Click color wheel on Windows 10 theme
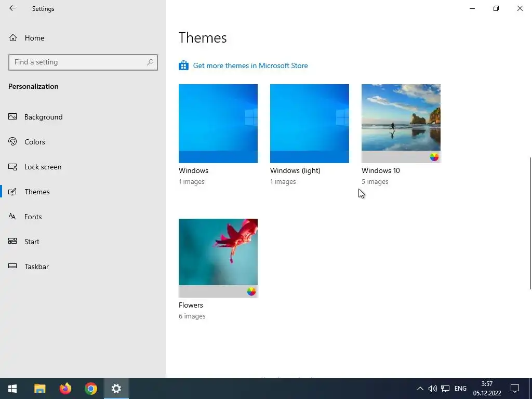Viewport: 532px width, 399px height. 434,157
